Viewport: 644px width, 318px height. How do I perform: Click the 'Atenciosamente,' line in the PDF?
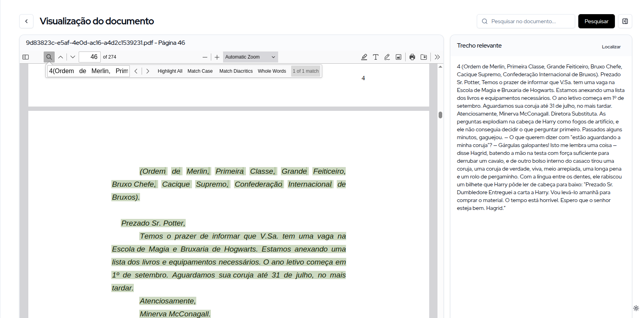tap(168, 301)
